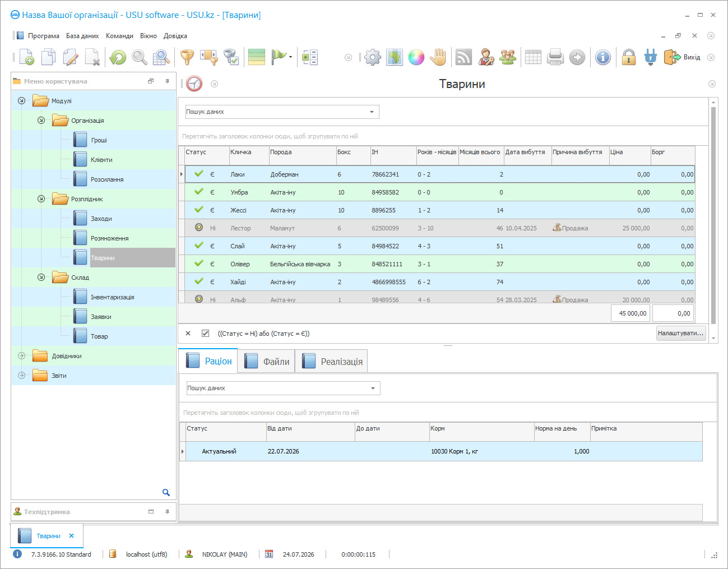
Task: Click the red clock icon near title
Action: tap(194, 84)
